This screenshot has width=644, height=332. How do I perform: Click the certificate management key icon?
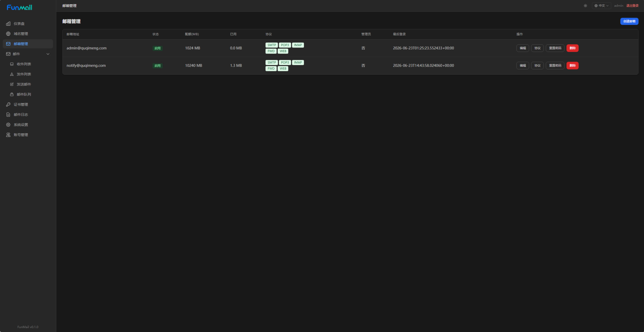[8, 105]
